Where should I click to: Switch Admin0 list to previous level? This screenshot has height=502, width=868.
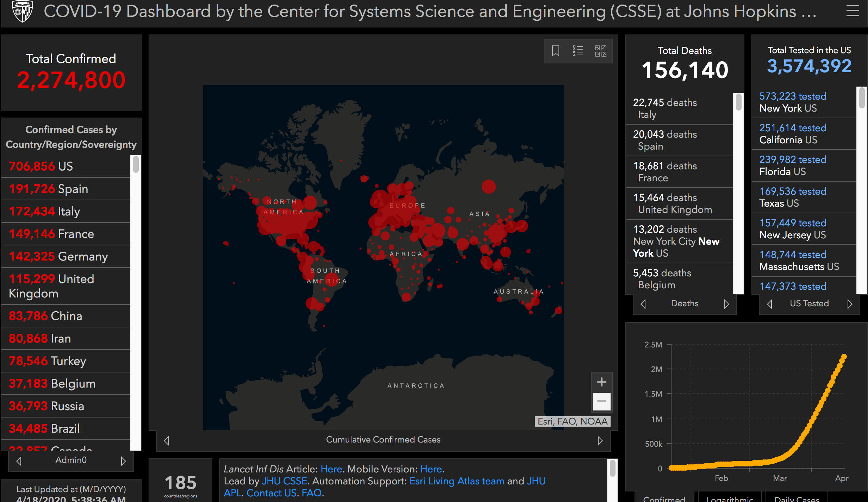19,461
